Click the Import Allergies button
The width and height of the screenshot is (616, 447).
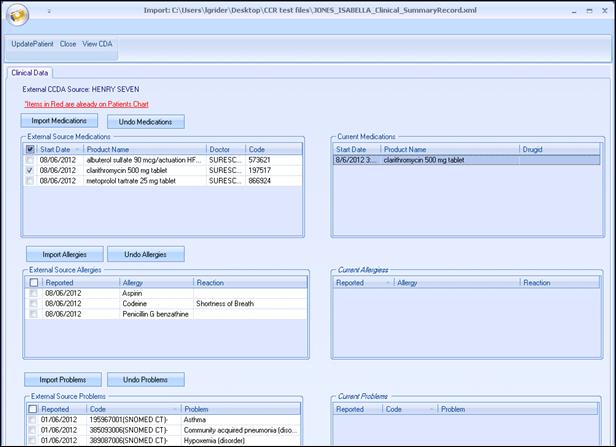pos(63,254)
